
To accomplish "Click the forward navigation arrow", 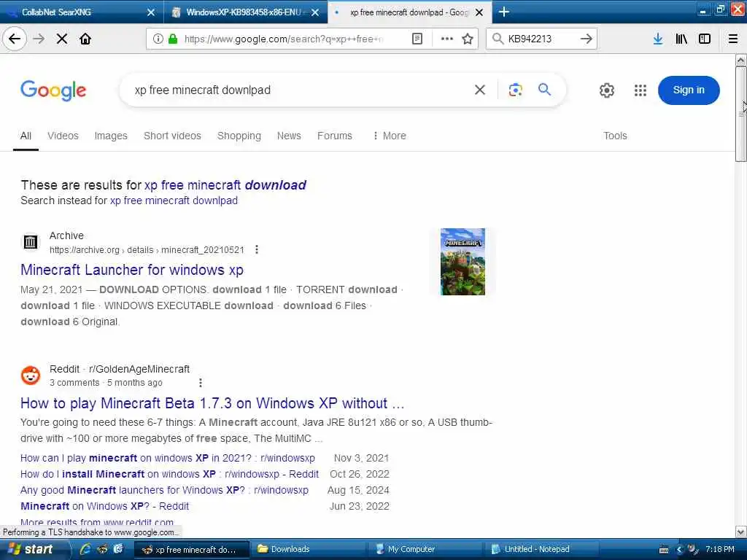I will click(x=39, y=39).
